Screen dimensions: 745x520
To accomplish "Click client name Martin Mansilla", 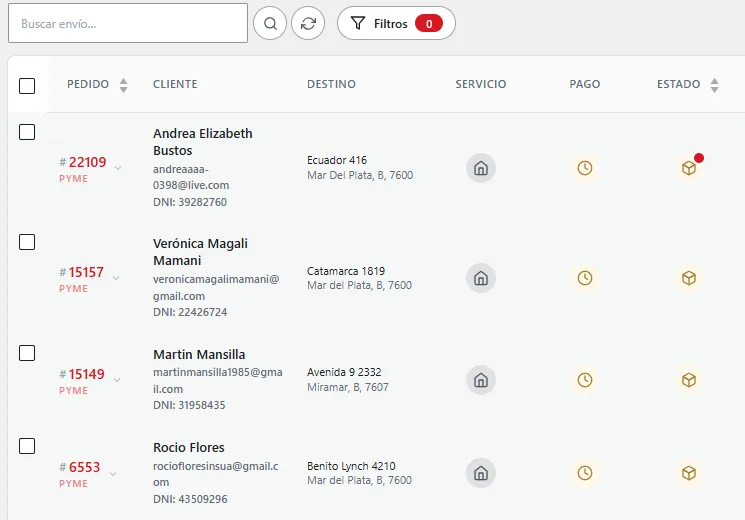I will (199, 355).
